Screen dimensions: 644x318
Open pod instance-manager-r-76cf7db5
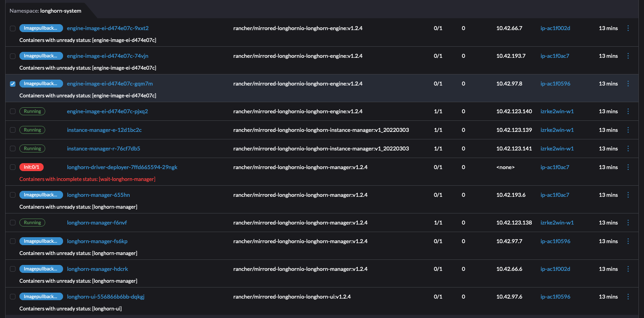tap(103, 149)
